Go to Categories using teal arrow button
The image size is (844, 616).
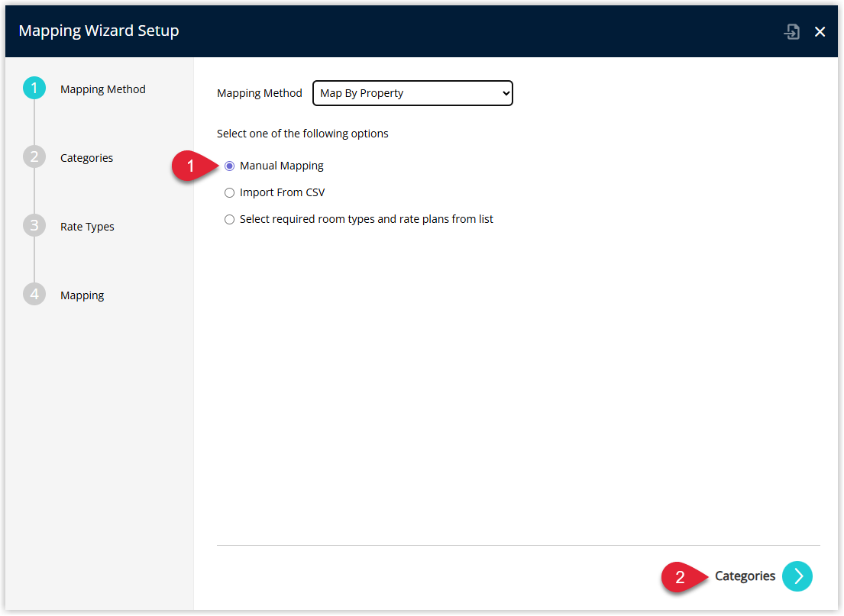[797, 576]
